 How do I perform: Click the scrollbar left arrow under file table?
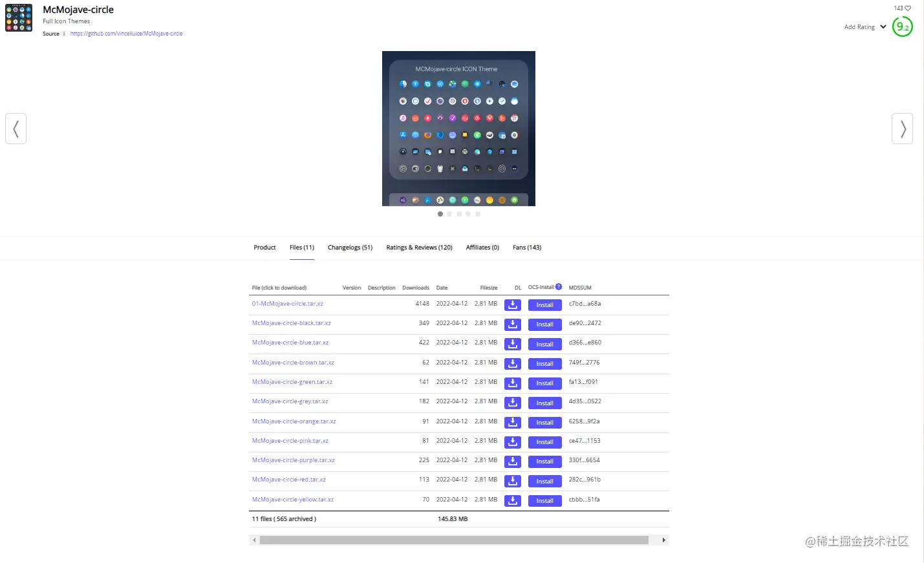click(x=254, y=540)
